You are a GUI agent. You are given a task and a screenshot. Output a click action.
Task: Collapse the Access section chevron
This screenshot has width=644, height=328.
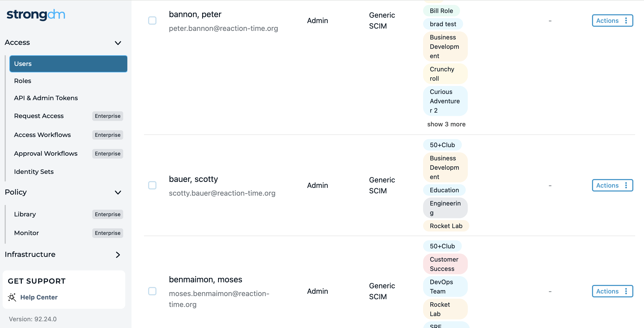click(x=118, y=43)
